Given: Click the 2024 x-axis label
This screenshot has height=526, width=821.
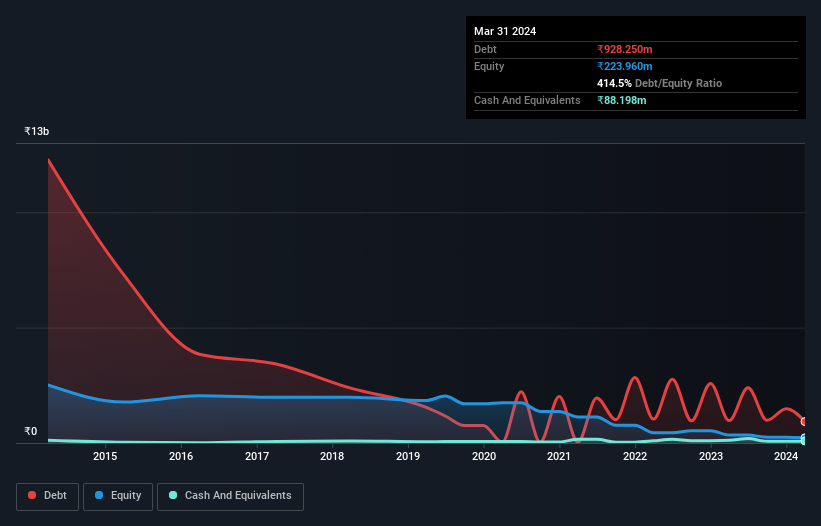Looking at the screenshot, I should point(786,456).
